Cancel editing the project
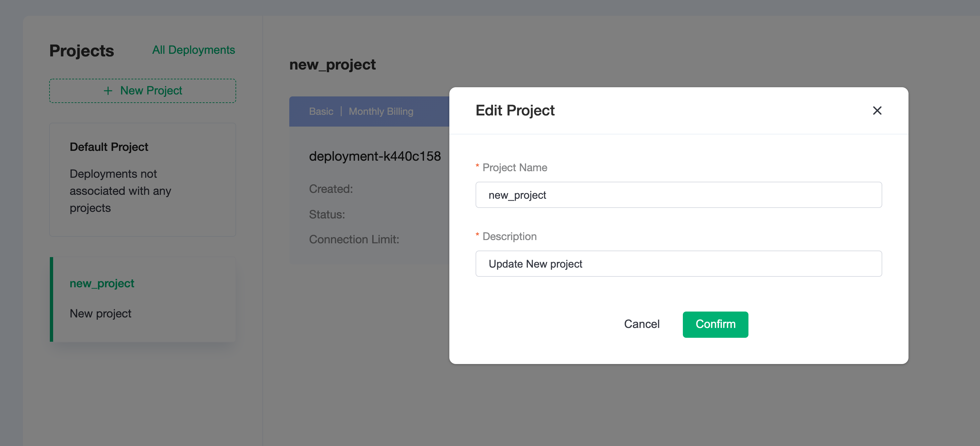Image resolution: width=980 pixels, height=446 pixels. coord(642,324)
